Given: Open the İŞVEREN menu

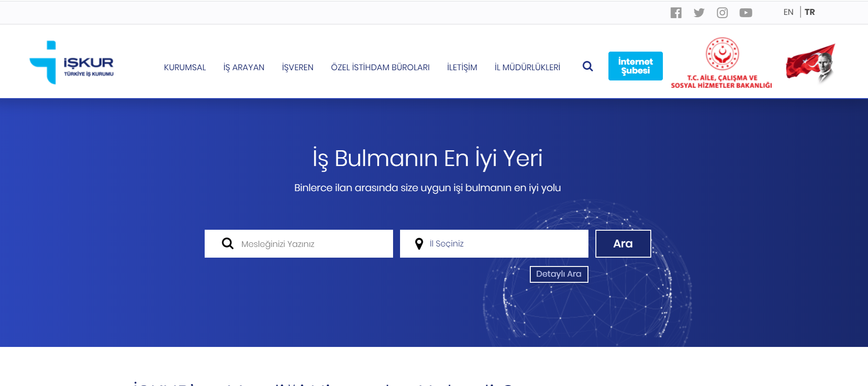Looking at the screenshot, I should tap(298, 67).
